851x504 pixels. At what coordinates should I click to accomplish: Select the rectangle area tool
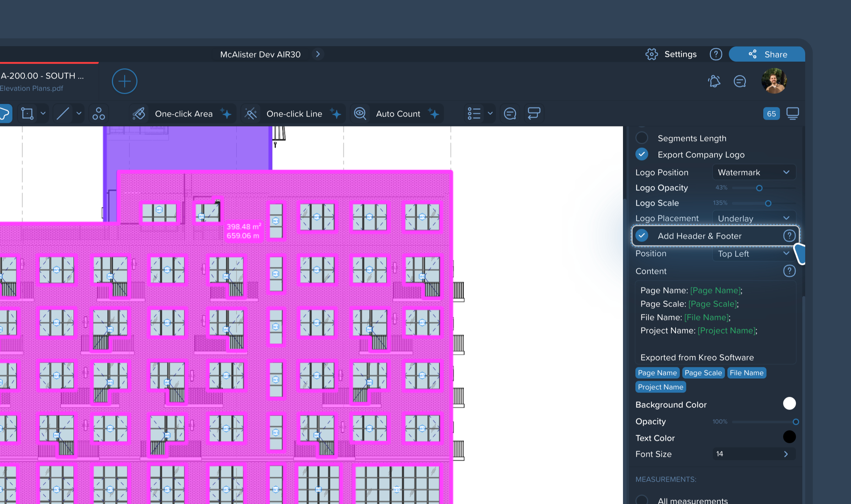coord(27,114)
